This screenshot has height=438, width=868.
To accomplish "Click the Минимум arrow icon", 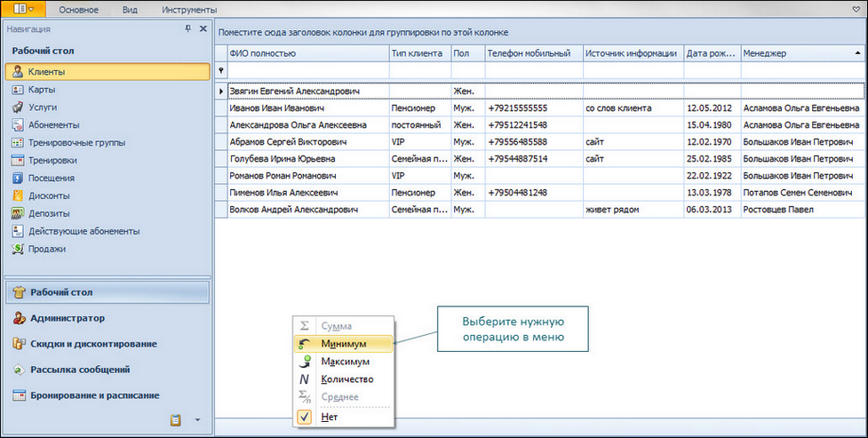I will coord(304,344).
